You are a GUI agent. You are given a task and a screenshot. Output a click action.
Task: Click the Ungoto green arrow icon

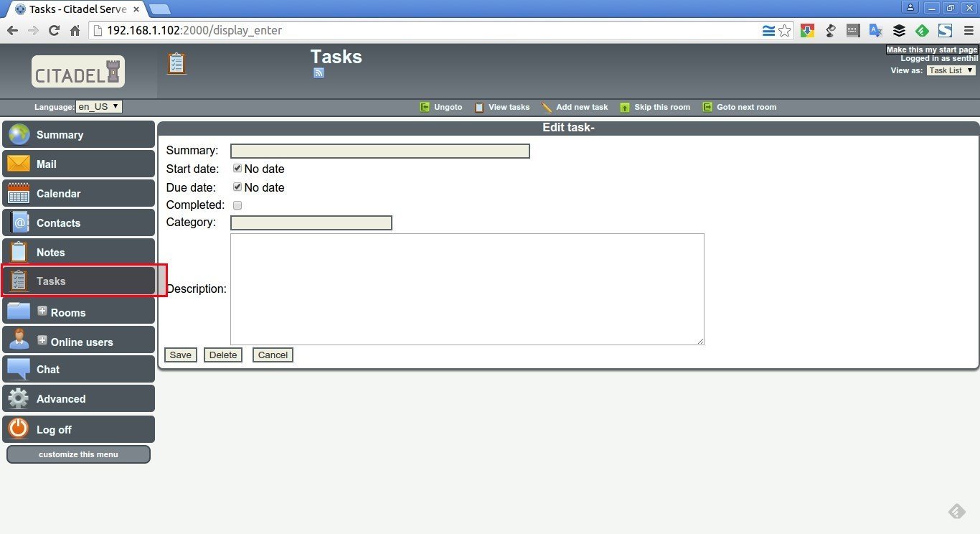pos(424,107)
